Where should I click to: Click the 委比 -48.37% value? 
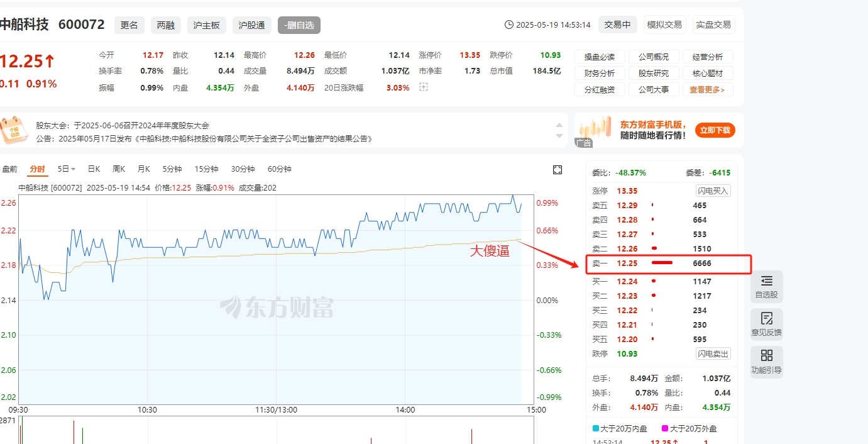click(630, 172)
